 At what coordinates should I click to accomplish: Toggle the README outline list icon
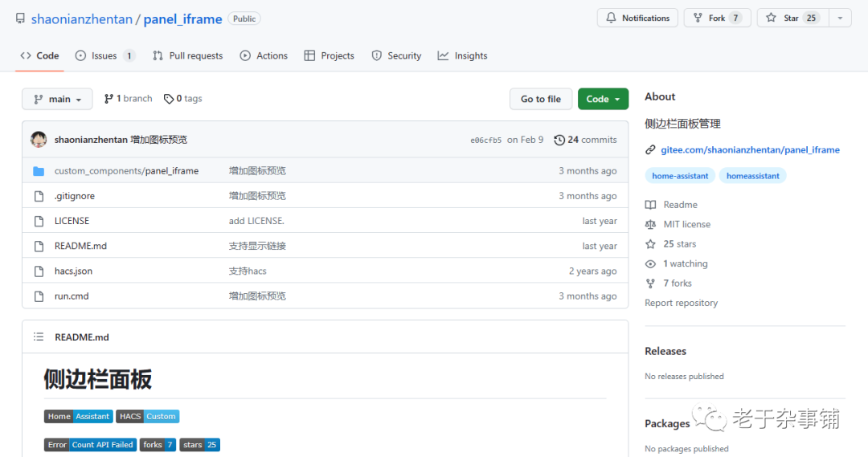point(39,337)
